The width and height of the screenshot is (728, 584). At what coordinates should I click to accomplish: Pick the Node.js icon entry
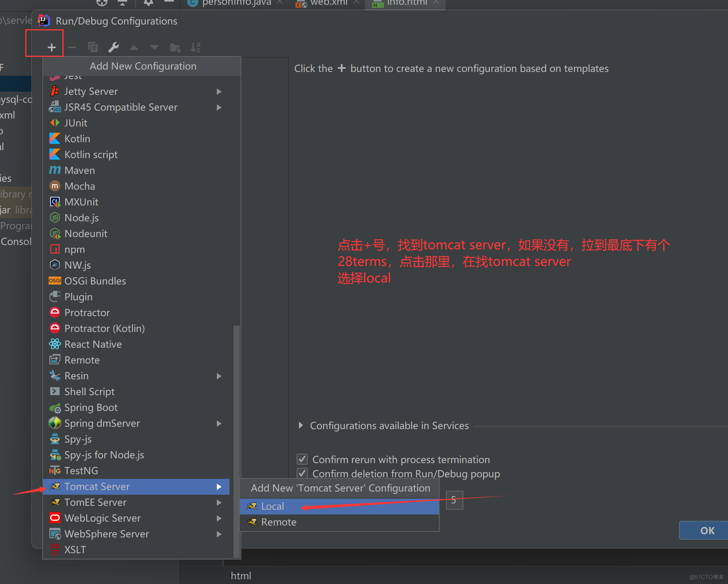coord(55,218)
